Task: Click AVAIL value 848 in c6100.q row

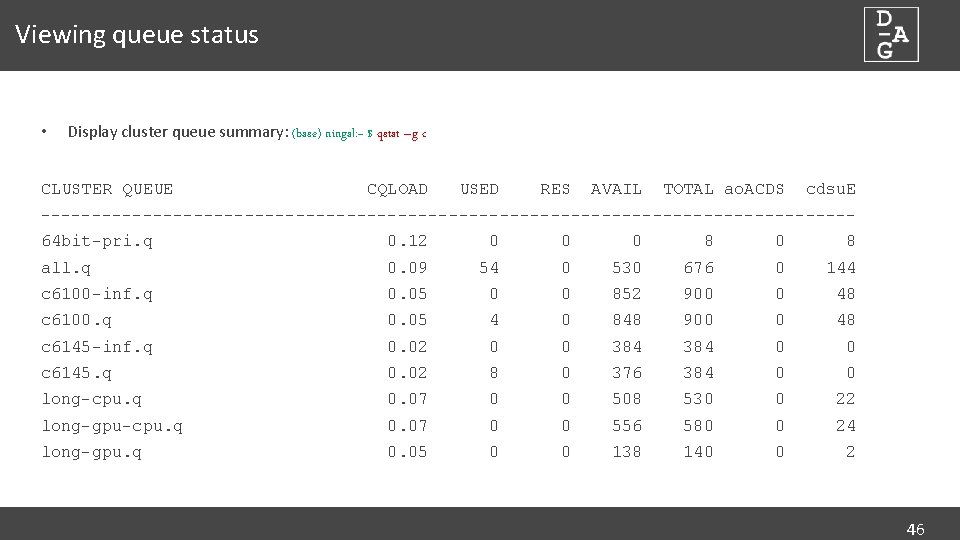Action: (x=627, y=321)
